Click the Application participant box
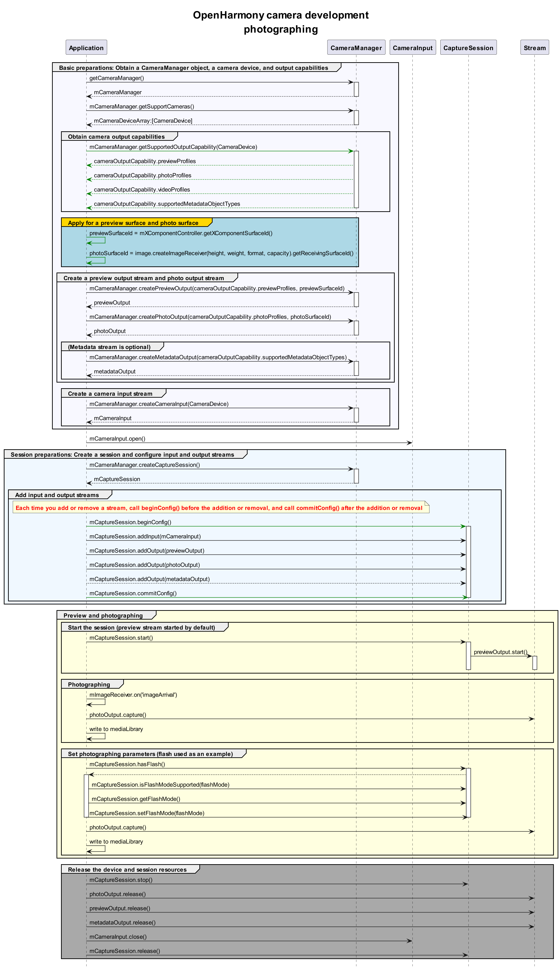This screenshot has height=969, width=560. 86,47
